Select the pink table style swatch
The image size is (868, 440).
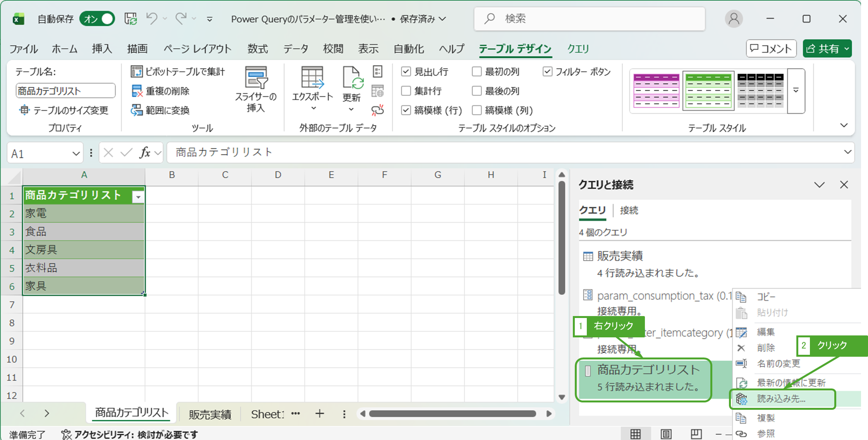pyautogui.click(x=656, y=91)
